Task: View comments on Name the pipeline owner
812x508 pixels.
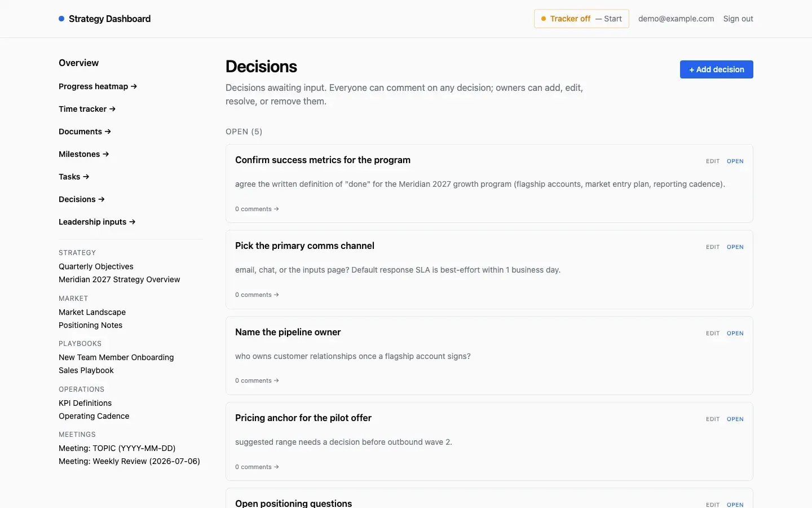Action: [x=257, y=380]
